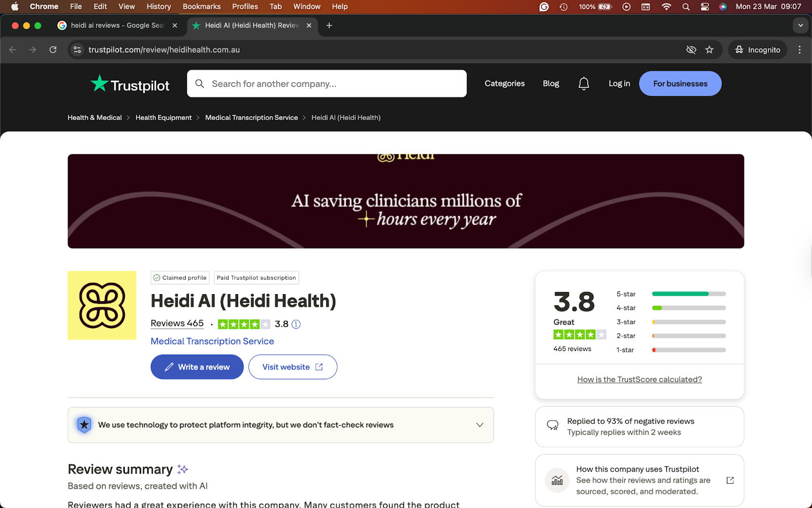Click the Replied to 93% of negative reviews card
812x508 pixels.
click(639, 427)
